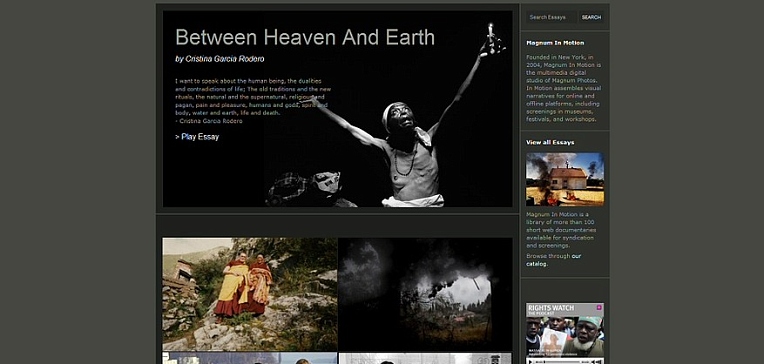This screenshot has height=364, width=764.
Task: Follow the 'our catalog' link
Action: tap(554, 260)
